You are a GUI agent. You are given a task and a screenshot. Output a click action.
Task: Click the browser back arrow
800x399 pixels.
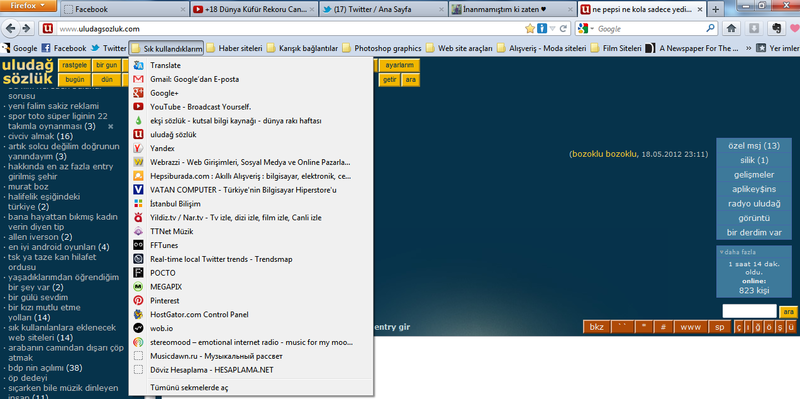pyautogui.click(x=11, y=29)
